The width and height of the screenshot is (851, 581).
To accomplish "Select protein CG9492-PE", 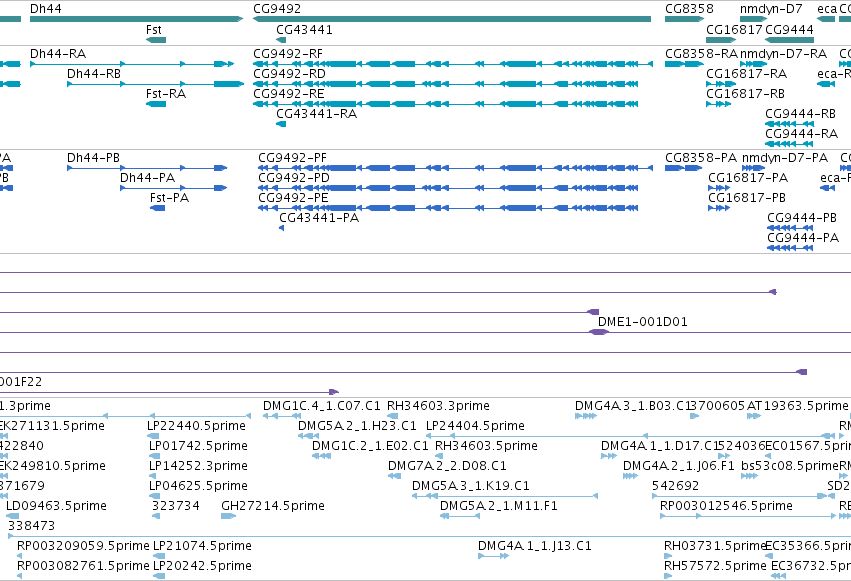I will click(x=448, y=208).
